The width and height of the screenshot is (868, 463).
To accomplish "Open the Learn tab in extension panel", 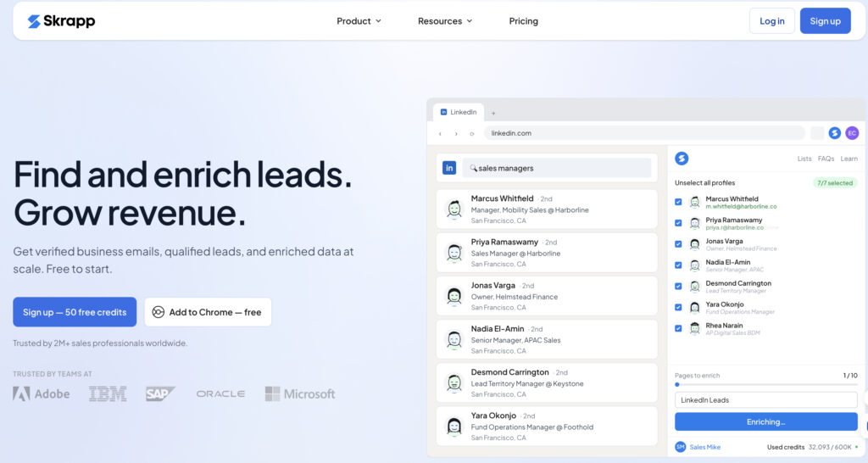I will click(x=849, y=159).
